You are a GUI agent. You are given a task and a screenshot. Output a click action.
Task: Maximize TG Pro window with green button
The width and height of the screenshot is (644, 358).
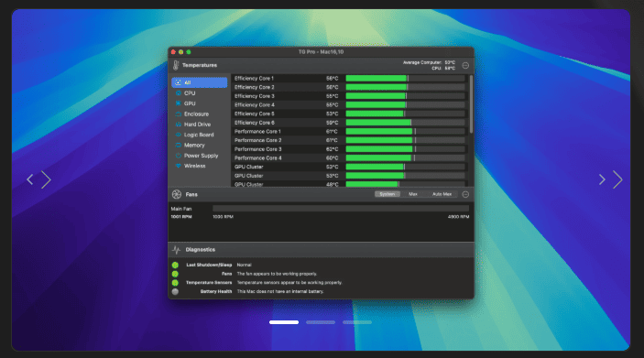point(189,52)
